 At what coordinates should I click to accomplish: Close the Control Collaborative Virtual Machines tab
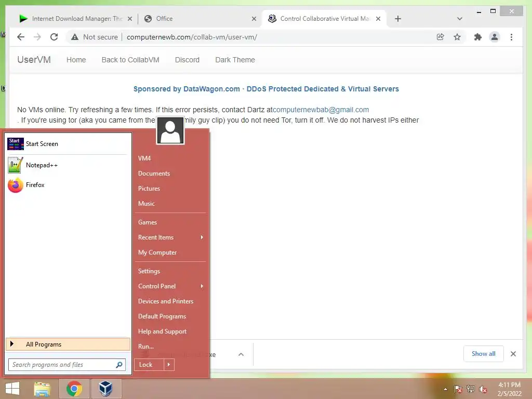point(378,19)
